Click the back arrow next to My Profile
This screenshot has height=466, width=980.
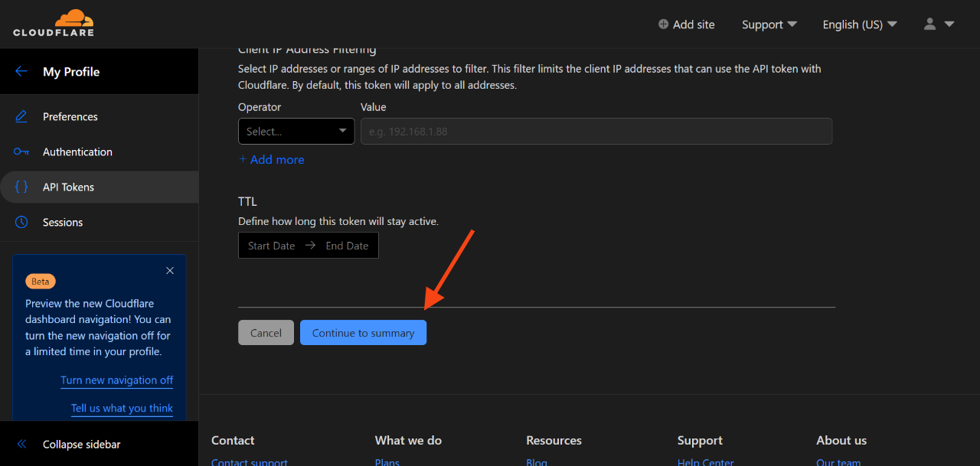21,71
